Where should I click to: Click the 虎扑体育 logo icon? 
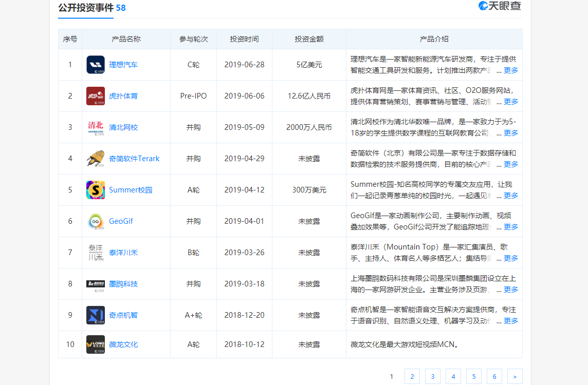click(x=96, y=96)
